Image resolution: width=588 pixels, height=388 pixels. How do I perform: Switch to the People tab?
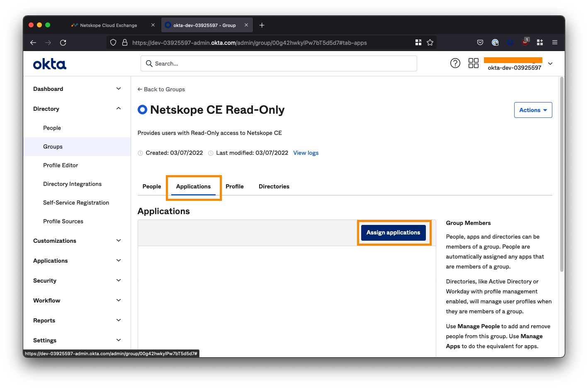[x=152, y=186]
